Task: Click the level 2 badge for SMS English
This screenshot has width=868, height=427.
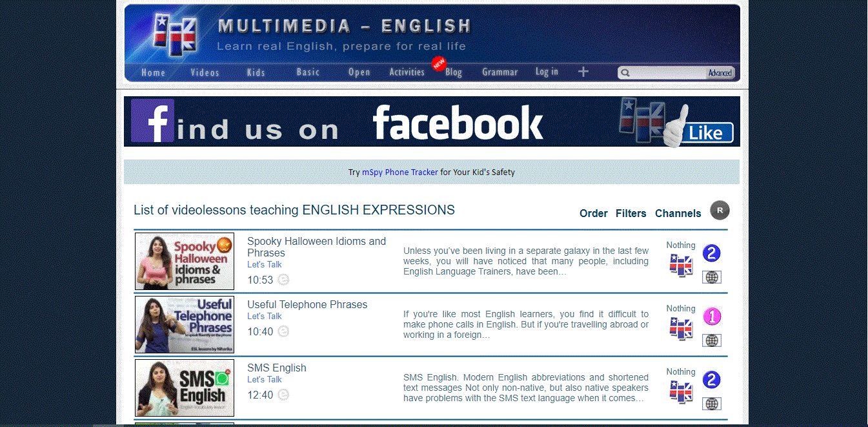Action: click(711, 380)
